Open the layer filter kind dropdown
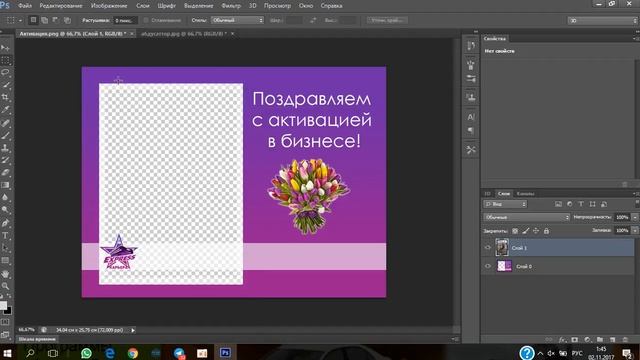The height and width of the screenshot is (360, 640). tap(505, 204)
